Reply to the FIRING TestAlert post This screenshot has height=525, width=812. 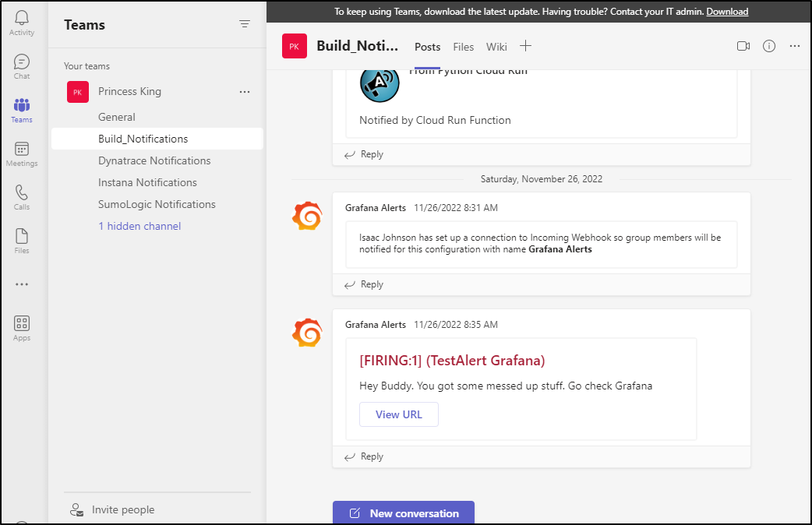(x=364, y=456)
